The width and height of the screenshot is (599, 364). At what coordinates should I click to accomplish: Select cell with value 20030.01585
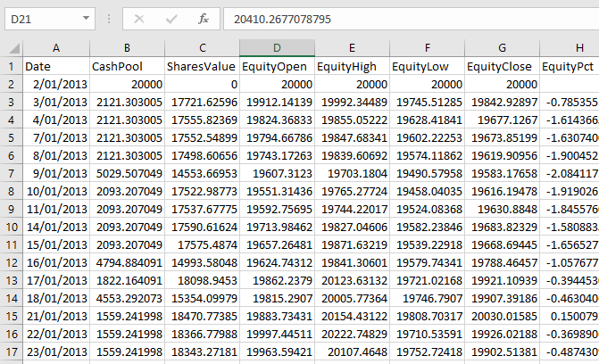pyautogui.click(x=502, y=316)
